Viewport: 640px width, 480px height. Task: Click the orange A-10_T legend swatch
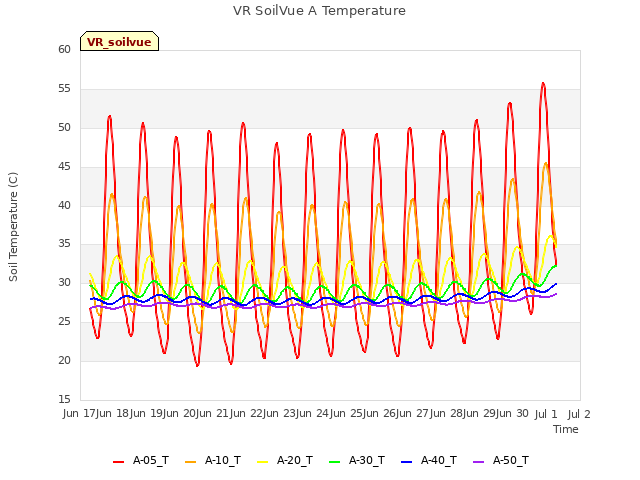point(190,462)
